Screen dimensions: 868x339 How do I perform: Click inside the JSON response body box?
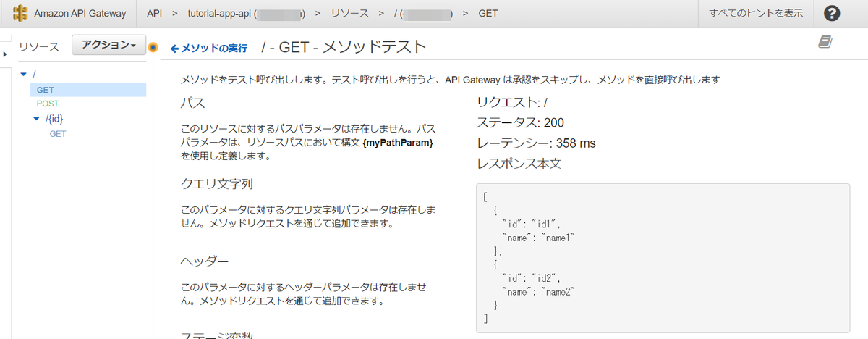[663, 257]
